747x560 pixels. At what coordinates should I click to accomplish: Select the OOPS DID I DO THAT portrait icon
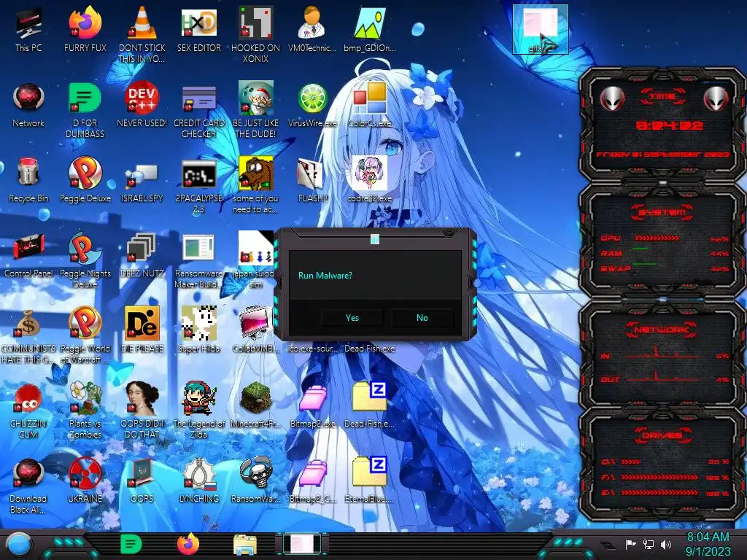[142, 411]
